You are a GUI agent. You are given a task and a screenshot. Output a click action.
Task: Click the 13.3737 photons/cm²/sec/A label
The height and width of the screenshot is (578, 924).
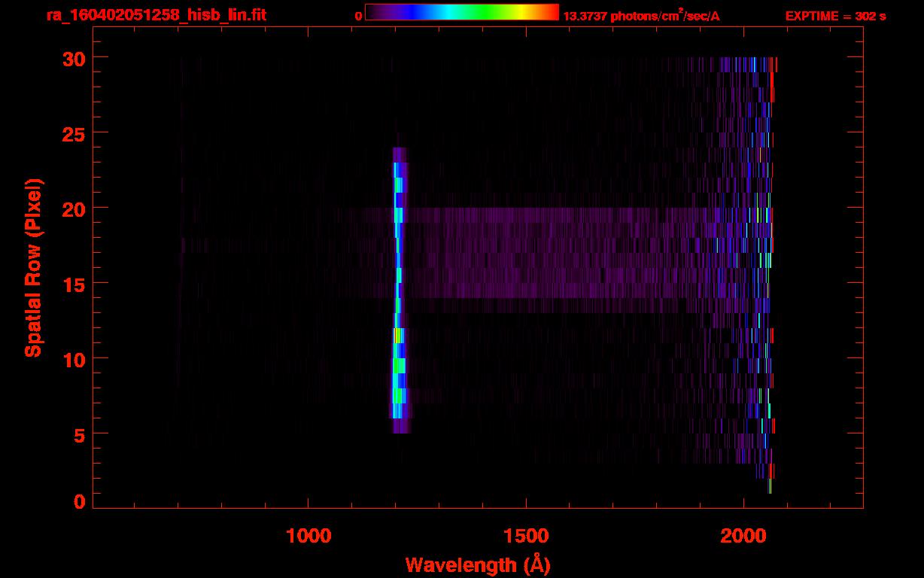click(x=641, y=15)
